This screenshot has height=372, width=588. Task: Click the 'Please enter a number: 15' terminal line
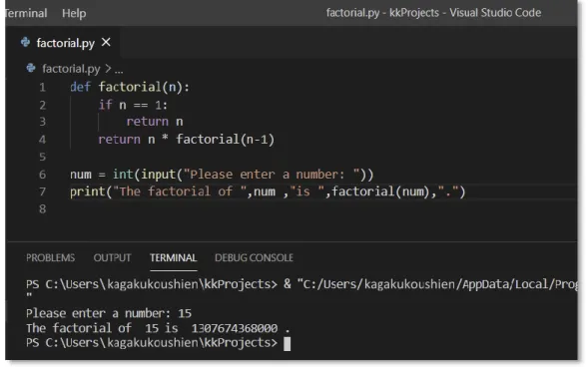[109, 313]
